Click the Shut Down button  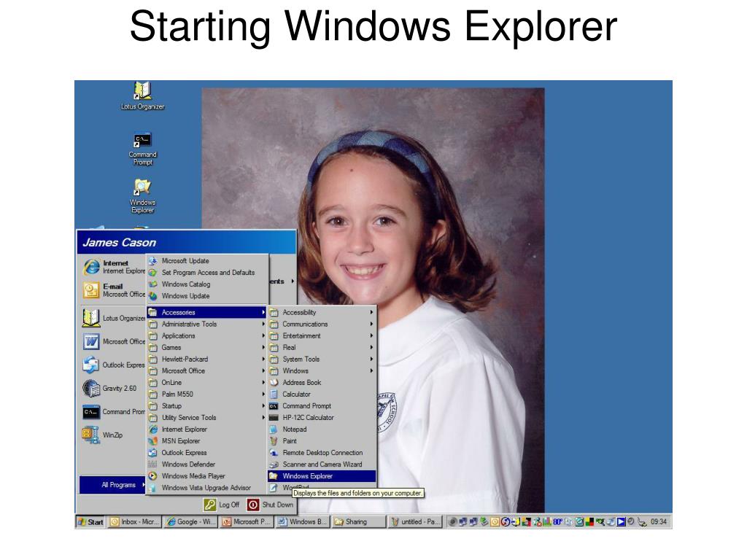click(270, 505)
